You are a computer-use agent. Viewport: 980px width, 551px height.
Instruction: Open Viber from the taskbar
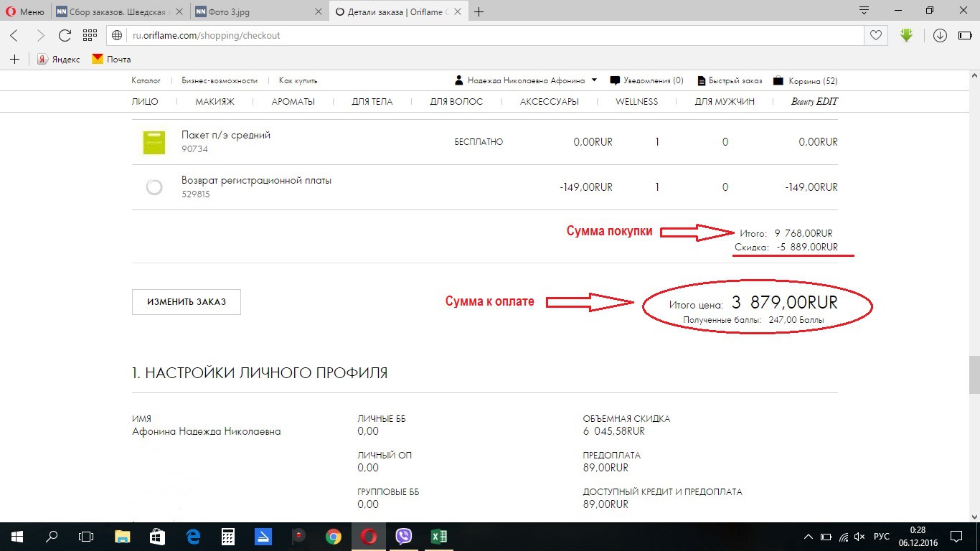click(x=404, y=536)
